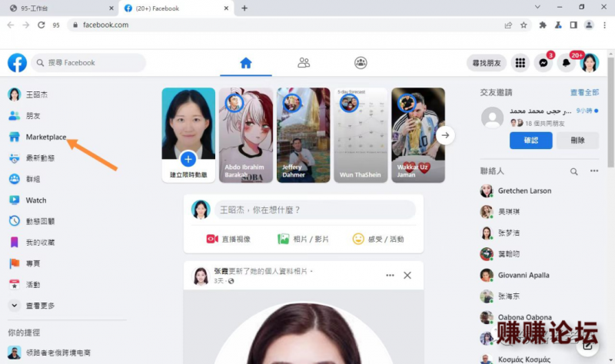Open the tab search dropdown chevron

point(537,7)
